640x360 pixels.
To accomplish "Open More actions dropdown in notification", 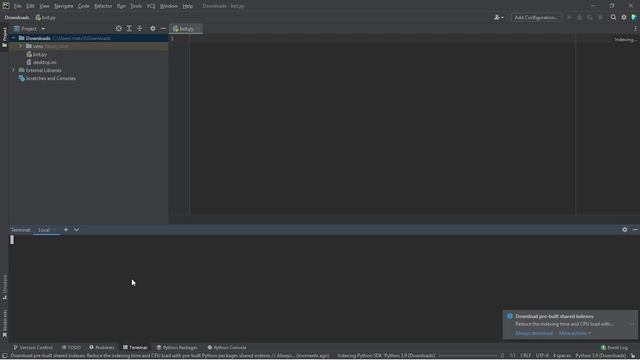I will [x=575, y=333].
